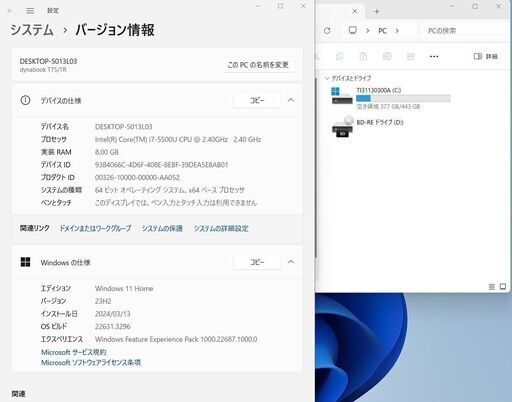Click この PC の名前を変更 button
512x402 pixels.
[x=258, y=65]
